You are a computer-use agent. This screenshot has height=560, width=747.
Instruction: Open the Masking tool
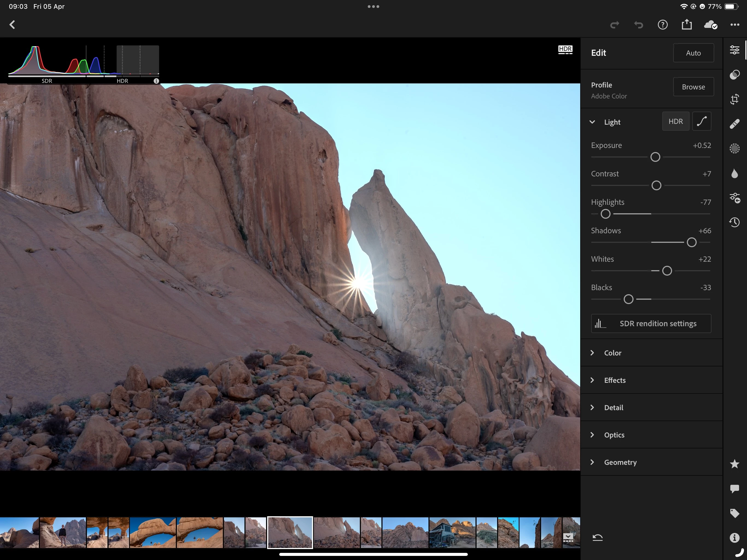734,148
